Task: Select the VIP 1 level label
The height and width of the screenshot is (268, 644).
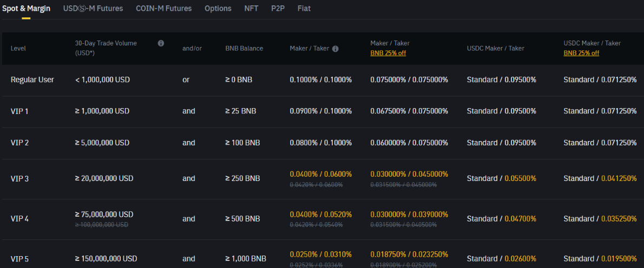Action: [19, 111]
